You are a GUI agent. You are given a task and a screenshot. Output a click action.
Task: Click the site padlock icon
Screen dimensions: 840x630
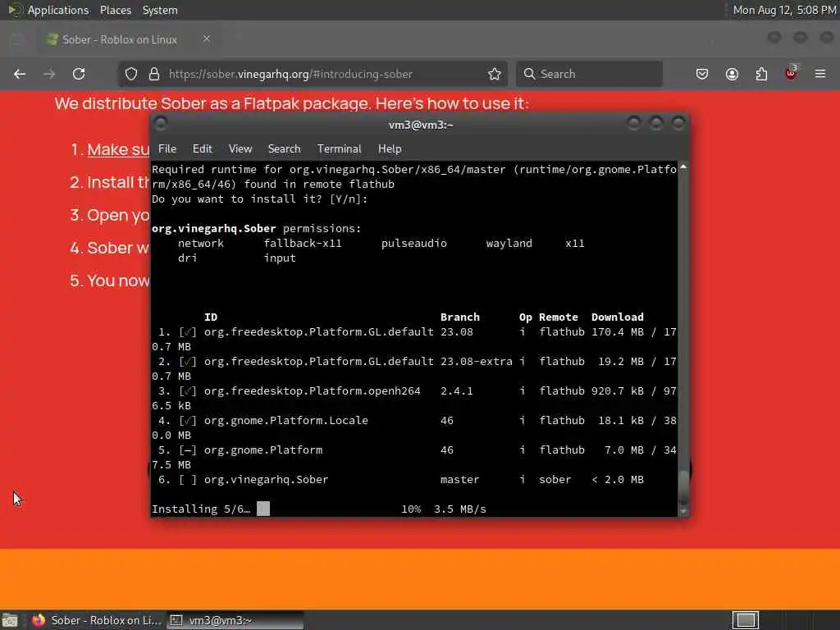tap(154, 74)
